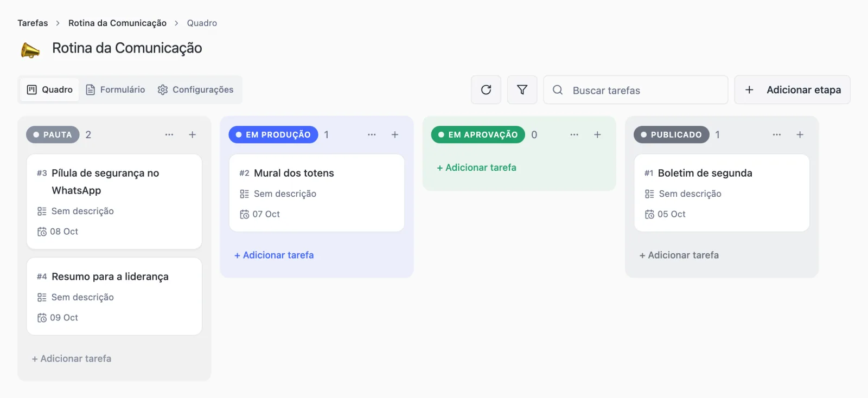The width and height of the screenshot is (868, 398).
Task: Click plus icon in EM PRODUÇÃO header
Action: pyautogui.click(x=395, y=134)
